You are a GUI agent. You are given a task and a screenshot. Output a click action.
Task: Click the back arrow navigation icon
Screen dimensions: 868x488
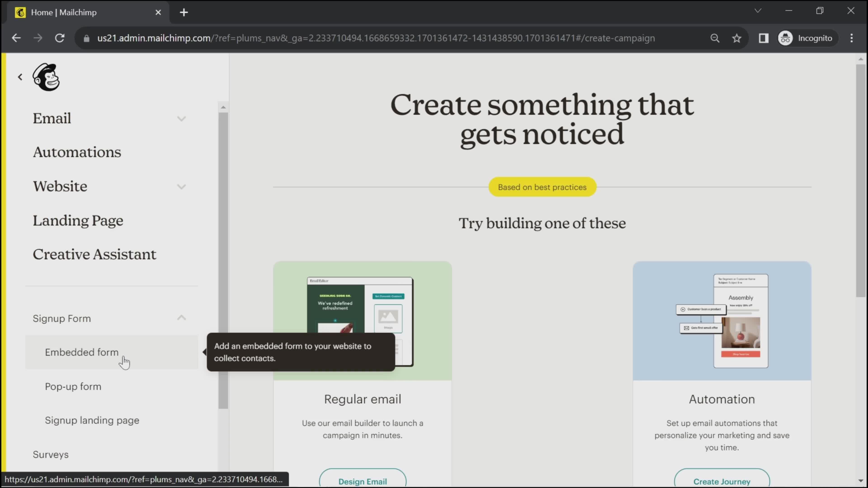click(x=20, y=77)
